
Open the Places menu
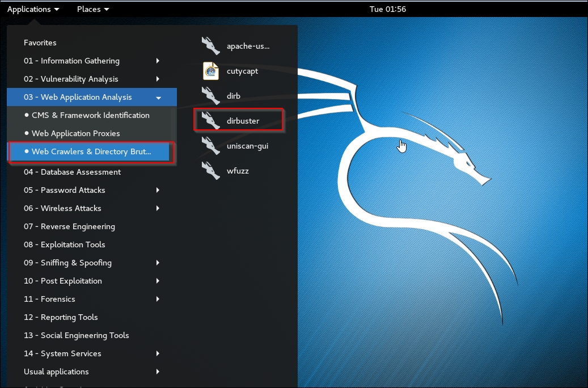(93, 9)
